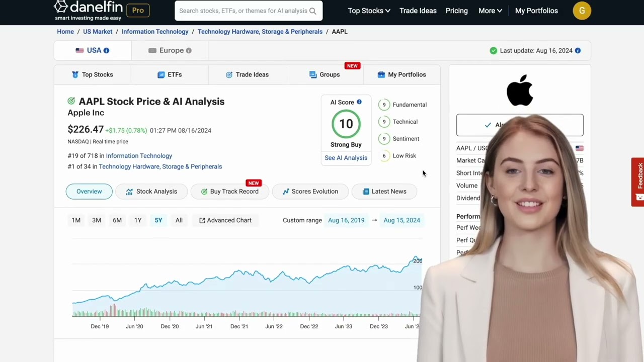The height and width of the screenshot is (362, 644).
Task: Open Trade Ideas in top navigation
Action: [418, 11]
